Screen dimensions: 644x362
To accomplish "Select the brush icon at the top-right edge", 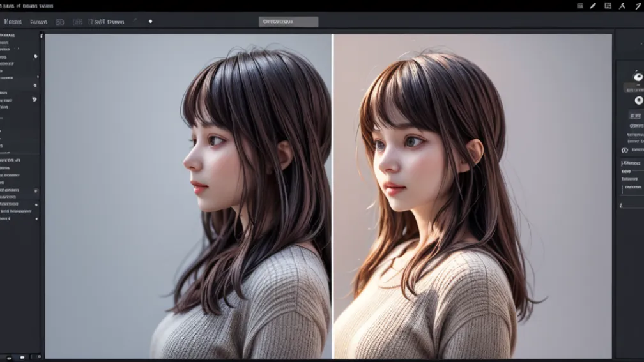I will tap(638, 6).
